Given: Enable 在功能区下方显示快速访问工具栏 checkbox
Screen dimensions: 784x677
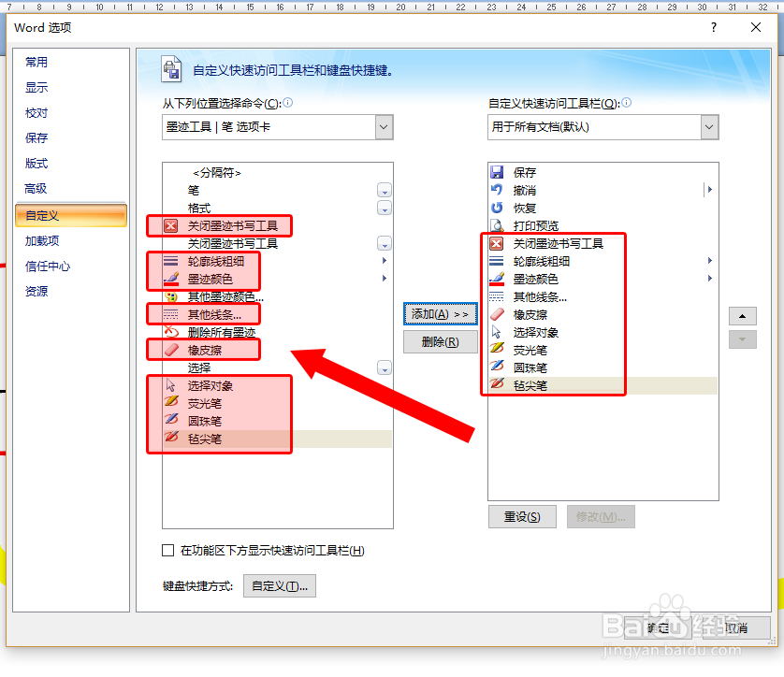Looking at the screenshot, I should (x=168, y=550).
